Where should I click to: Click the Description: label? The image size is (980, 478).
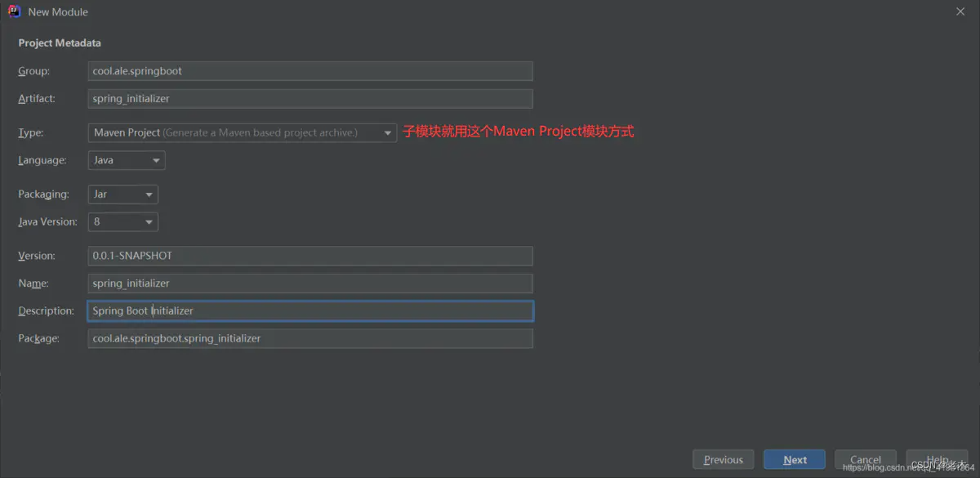[47, 310]
